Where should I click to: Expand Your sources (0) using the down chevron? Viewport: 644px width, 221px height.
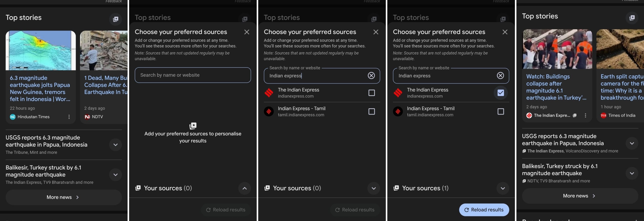[x=373, y=188]
